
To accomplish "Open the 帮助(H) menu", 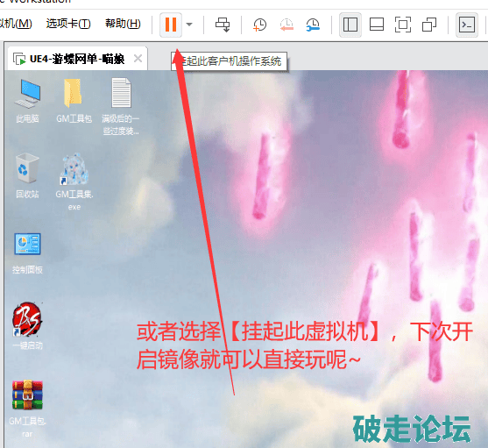I will (x=123, y=24).
